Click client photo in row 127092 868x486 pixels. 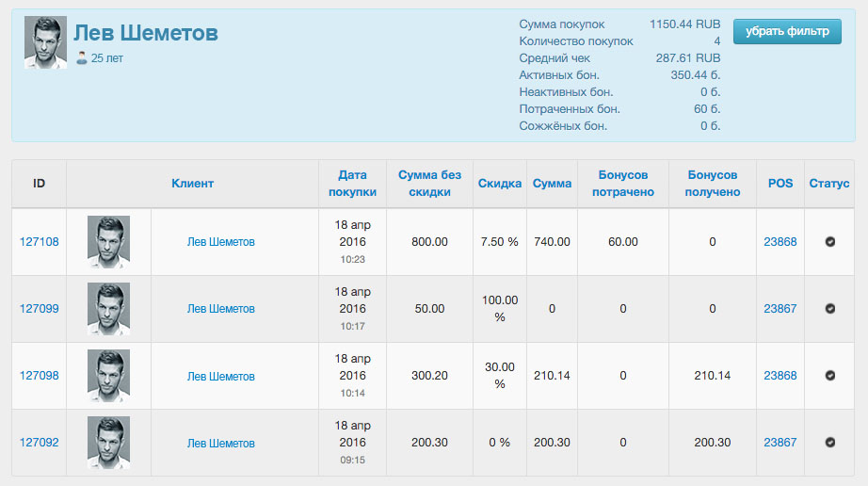click(108, 443)
